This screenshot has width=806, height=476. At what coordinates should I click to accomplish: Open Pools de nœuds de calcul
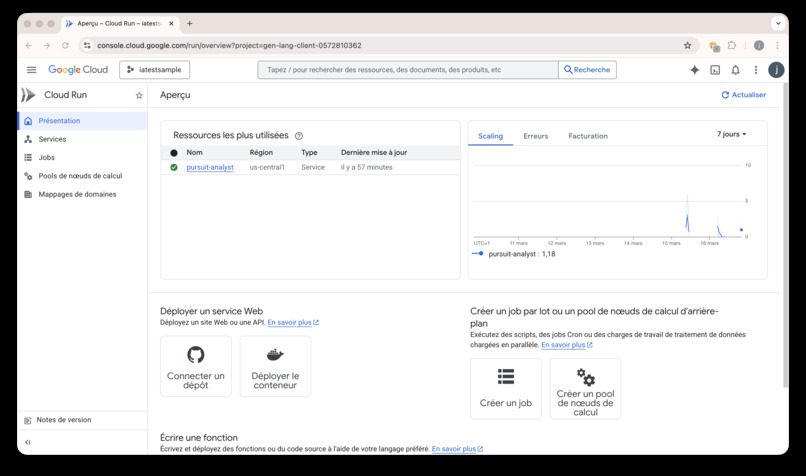pos(83,176)
